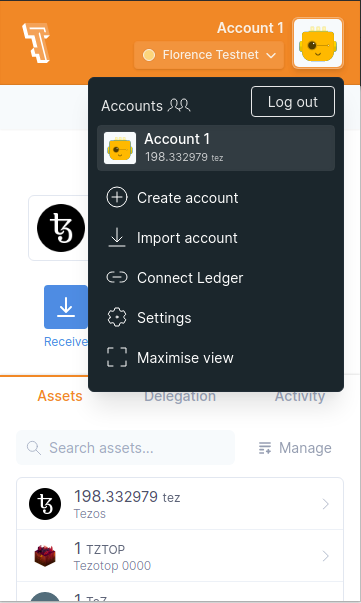Image resolution: width=361 pixels, height=603 pixels.
Task: Focus the Search assets input field
Action: (125, 448)
